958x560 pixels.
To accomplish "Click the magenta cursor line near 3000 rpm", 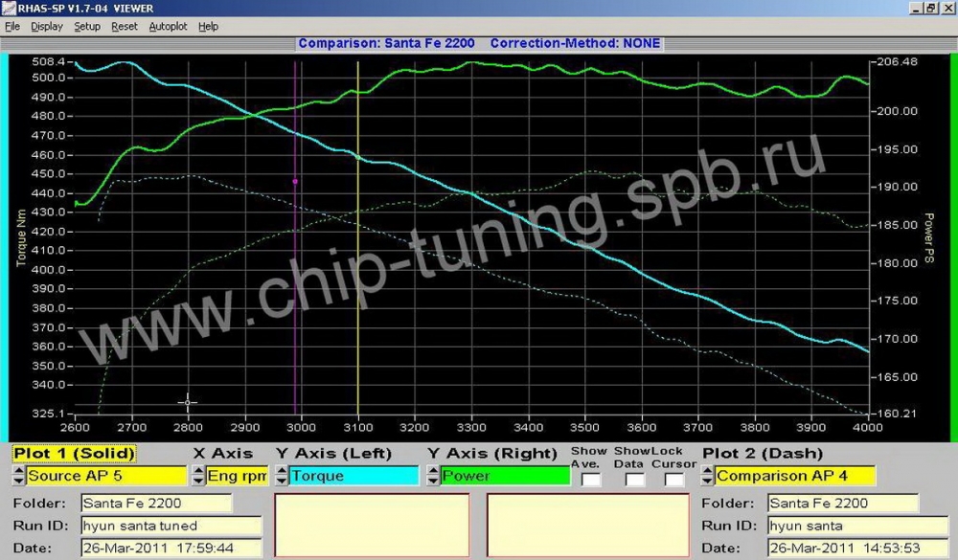I will (x=296, y=239).
